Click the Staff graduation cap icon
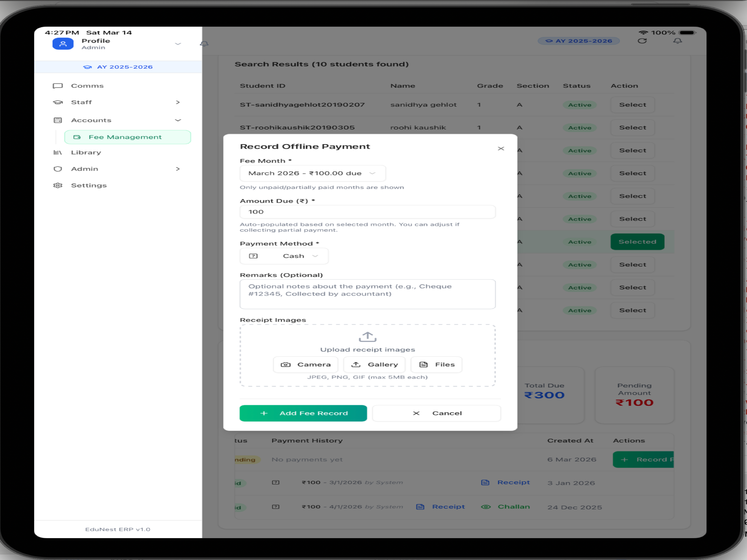747x560 pixels. tap(58, 102)
